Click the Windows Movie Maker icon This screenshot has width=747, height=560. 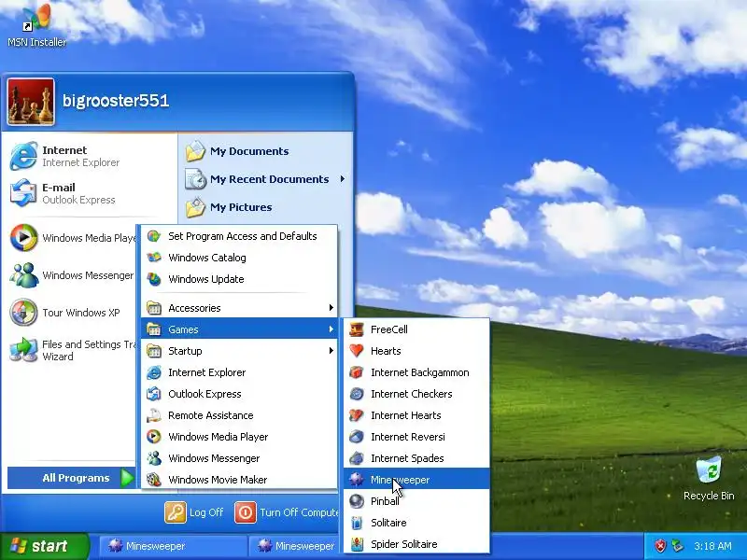154,480
